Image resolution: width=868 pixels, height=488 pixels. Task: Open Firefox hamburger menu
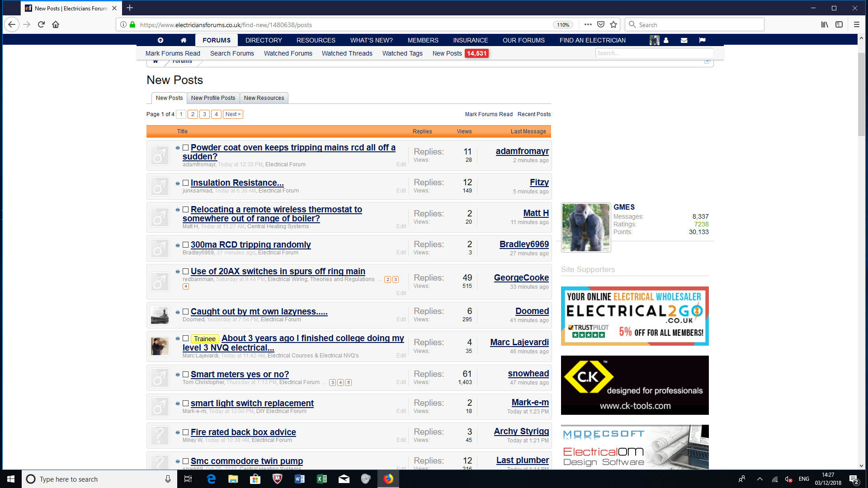coord(856,24)
